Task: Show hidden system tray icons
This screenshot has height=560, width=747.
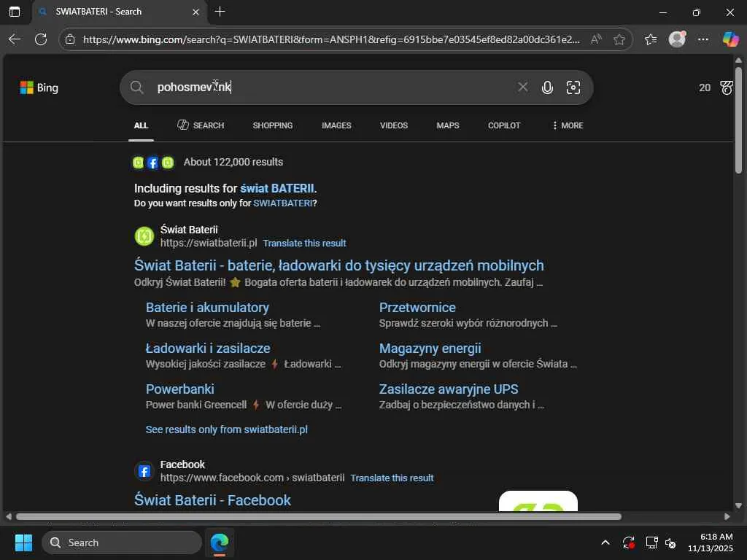Action: tap(605, 542)
